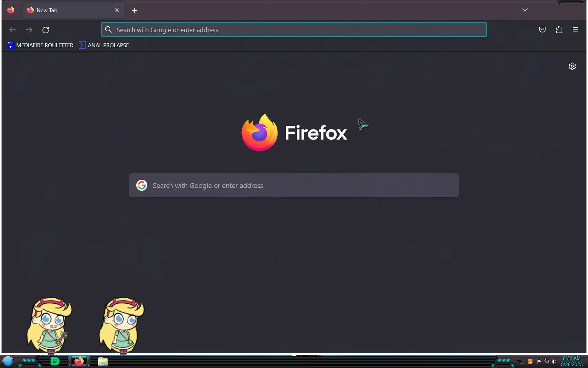The width and height of the screenshot is (588, 368).
Task: Open a new tab with plus button
Action: tap(134, 10)
